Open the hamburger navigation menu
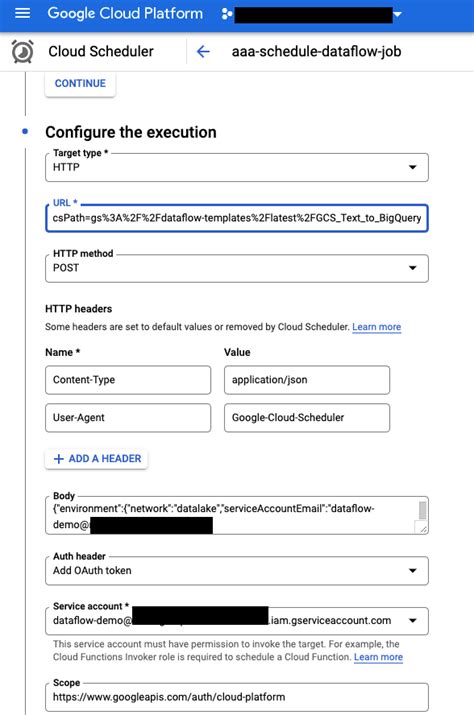The height and width of the screenshot is (715, 474). (x=22, y=13)
